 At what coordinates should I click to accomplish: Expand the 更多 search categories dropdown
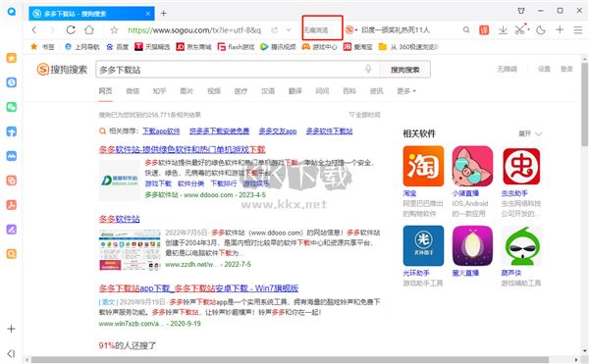406,91
